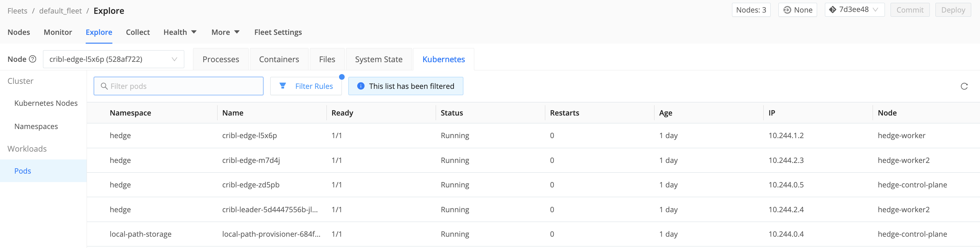Open the 7d3ee48 version dropdown

click(x=854, y=10)
